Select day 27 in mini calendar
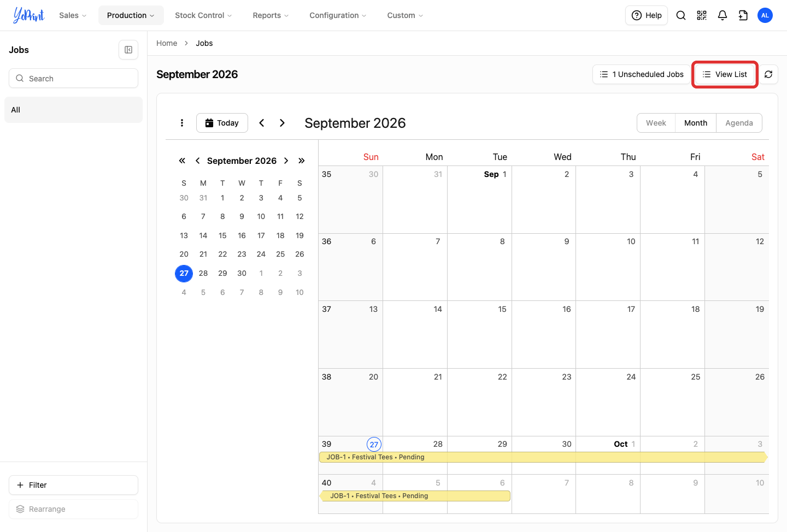The height and width of the screenshot is (532, 787). tap(184, 273)
